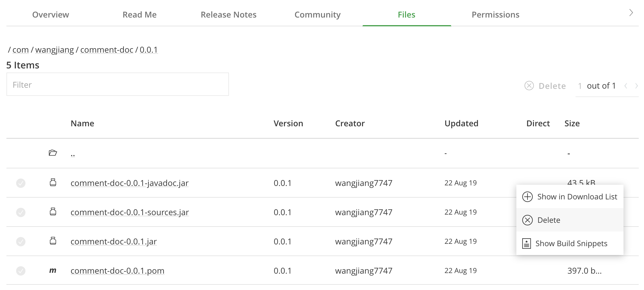Click creator wangjiang7747 in the .pom row
The width and height of the screenshot is (644, 290).
364,271
